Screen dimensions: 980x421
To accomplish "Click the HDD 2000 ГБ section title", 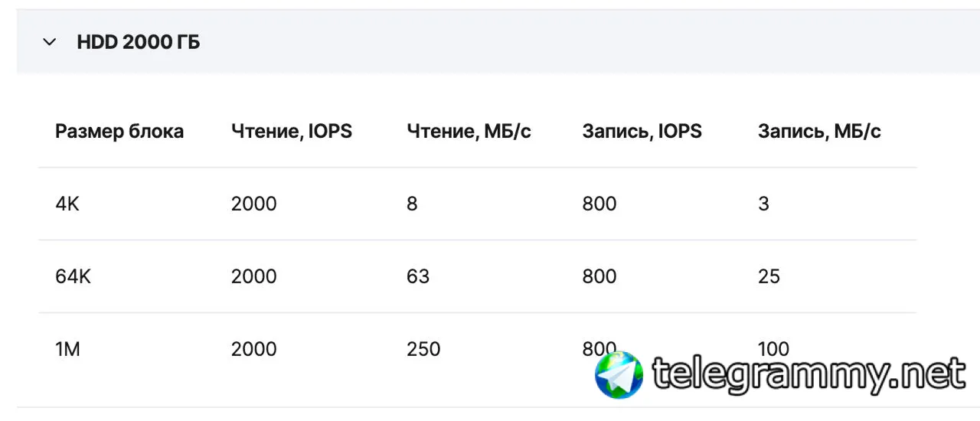I will pyautogui.click(x=139, y=43).
